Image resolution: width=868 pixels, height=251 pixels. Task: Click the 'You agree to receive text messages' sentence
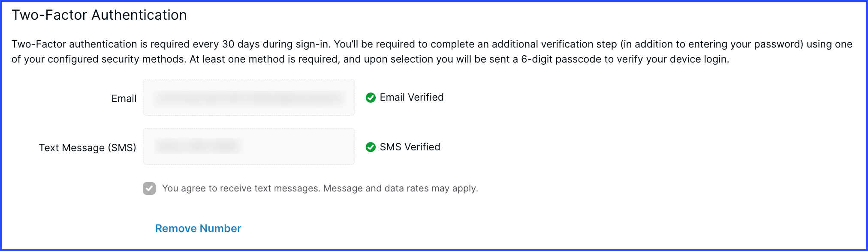point(241,188)
